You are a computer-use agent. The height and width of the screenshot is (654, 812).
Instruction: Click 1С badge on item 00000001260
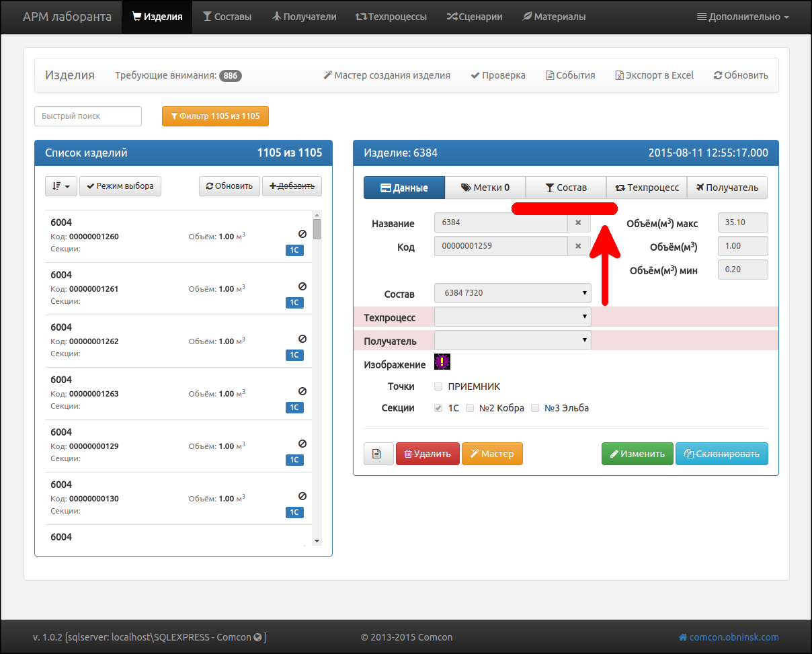pos(294,250)
